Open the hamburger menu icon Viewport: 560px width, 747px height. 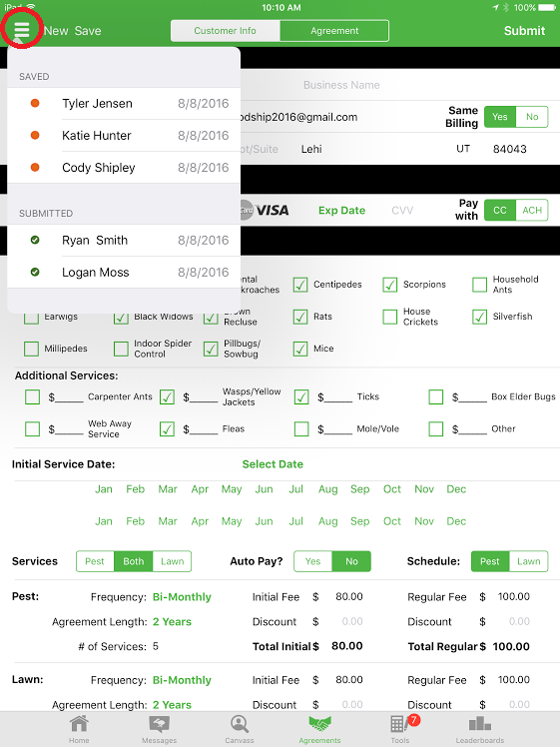(22, 30)
